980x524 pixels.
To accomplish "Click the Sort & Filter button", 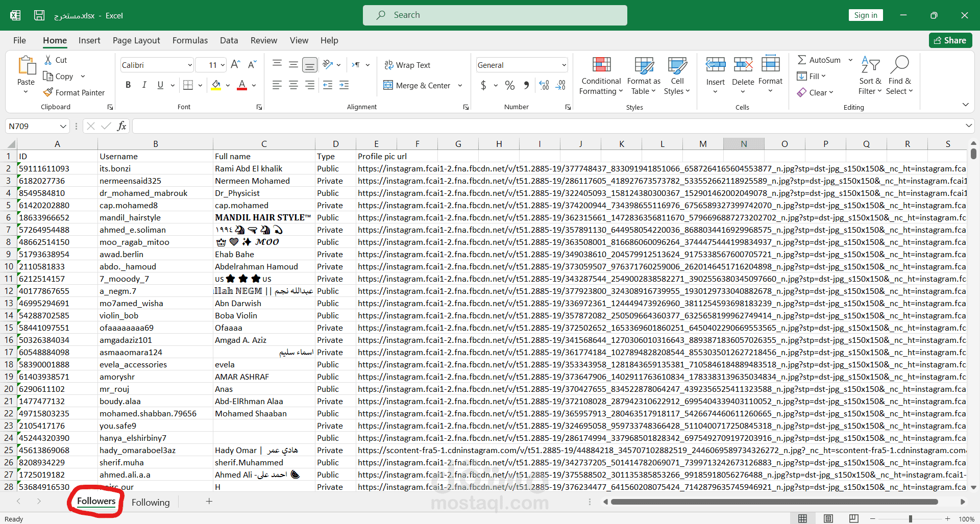I will pyautogui.click(x=870, y=75).
